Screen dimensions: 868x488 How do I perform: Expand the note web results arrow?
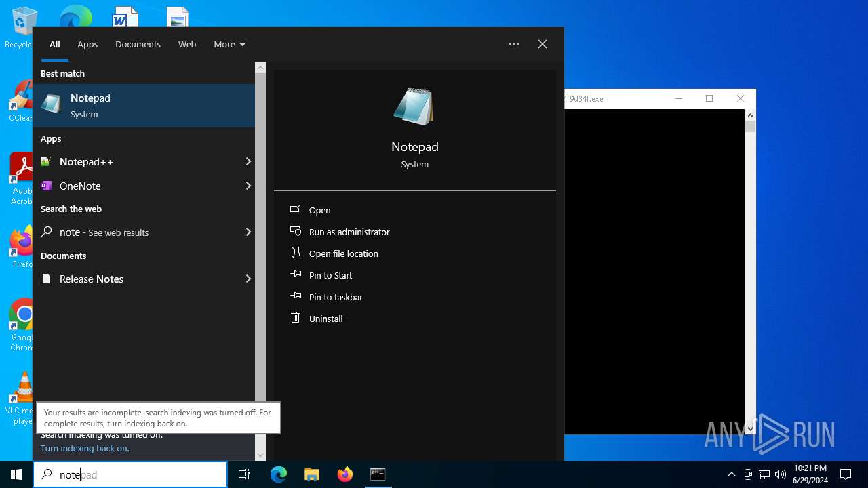click(248, 232)
